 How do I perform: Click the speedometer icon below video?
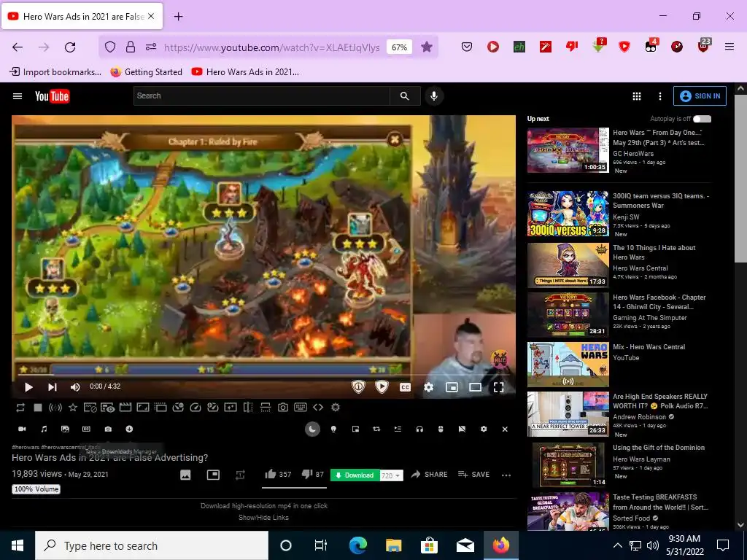click(196, 408)
